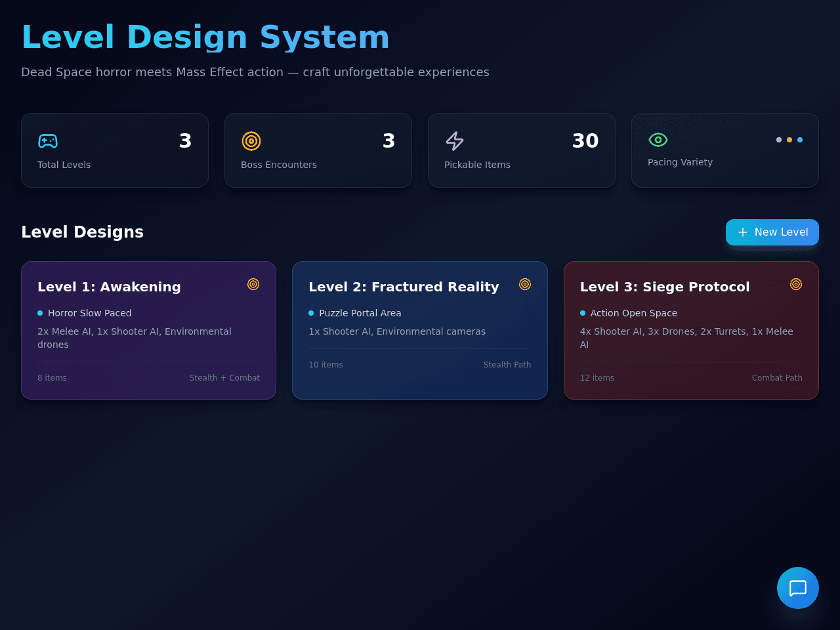Click the Pickable Items label
840x630 pixels.
pos(477,165)
